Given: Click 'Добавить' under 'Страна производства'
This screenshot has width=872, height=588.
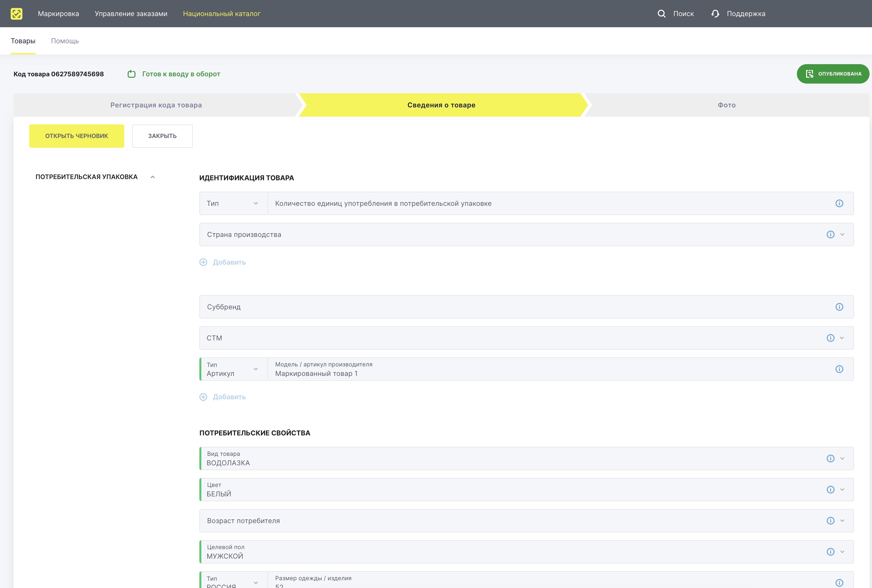Looking at the screenshot, I should coord(229,262).
